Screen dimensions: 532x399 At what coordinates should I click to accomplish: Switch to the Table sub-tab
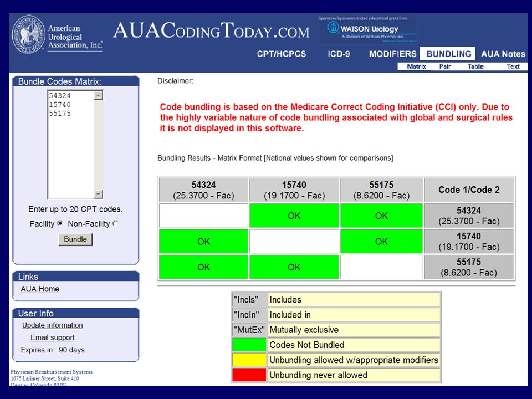pos(475,66)
